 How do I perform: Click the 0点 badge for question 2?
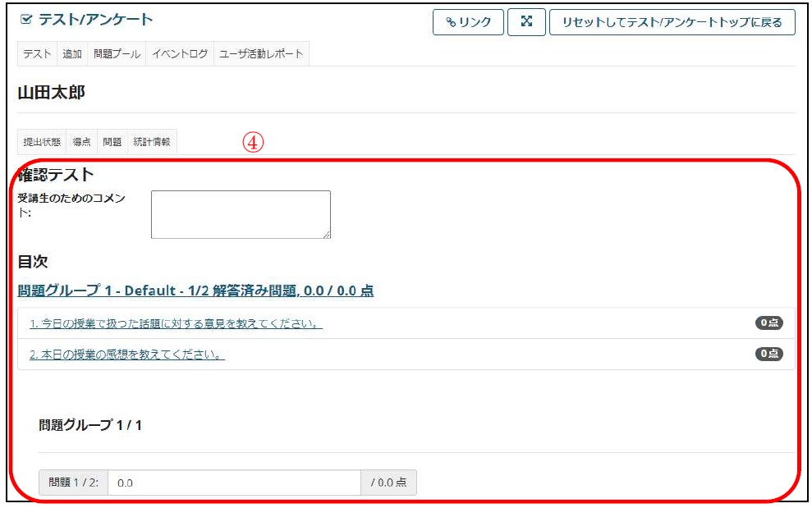pyautogui.click(x=769, y=354)
